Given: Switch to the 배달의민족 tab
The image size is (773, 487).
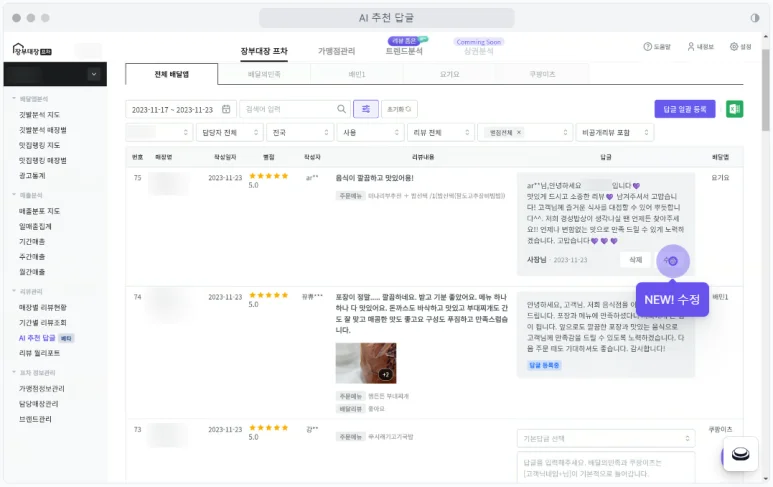Looking at the screenshot, I should click(x=264, y=74).
